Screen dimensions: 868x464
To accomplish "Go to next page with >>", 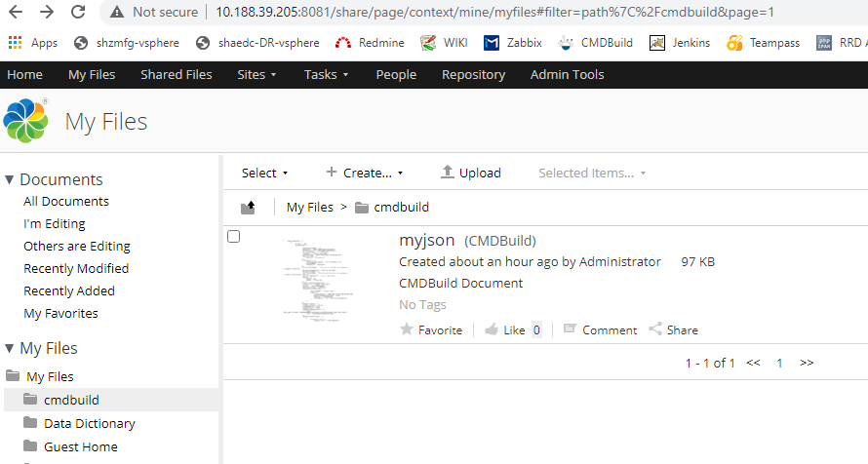I will (x=807, y=363).
